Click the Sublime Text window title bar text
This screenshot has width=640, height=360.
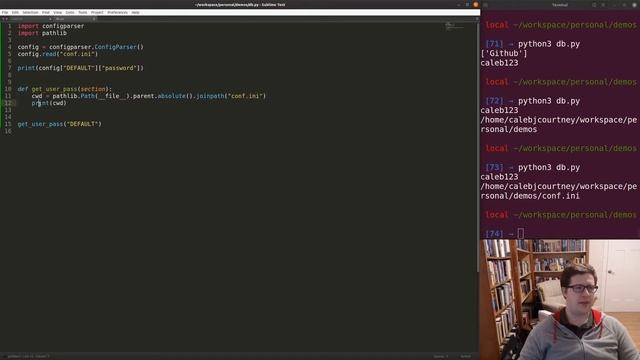[x=240, y=4]
